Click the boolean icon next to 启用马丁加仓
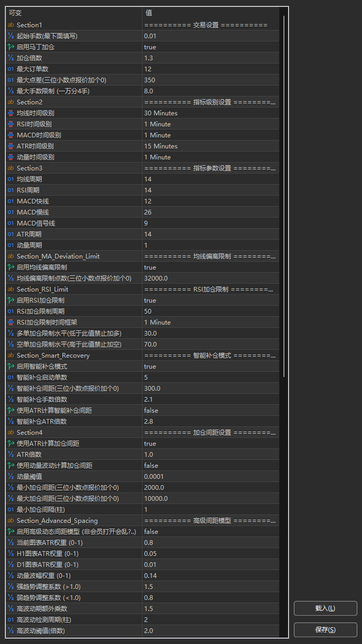The height and width of the screenshot is (644, 362). pyautogui.click(x=10, y=47)
